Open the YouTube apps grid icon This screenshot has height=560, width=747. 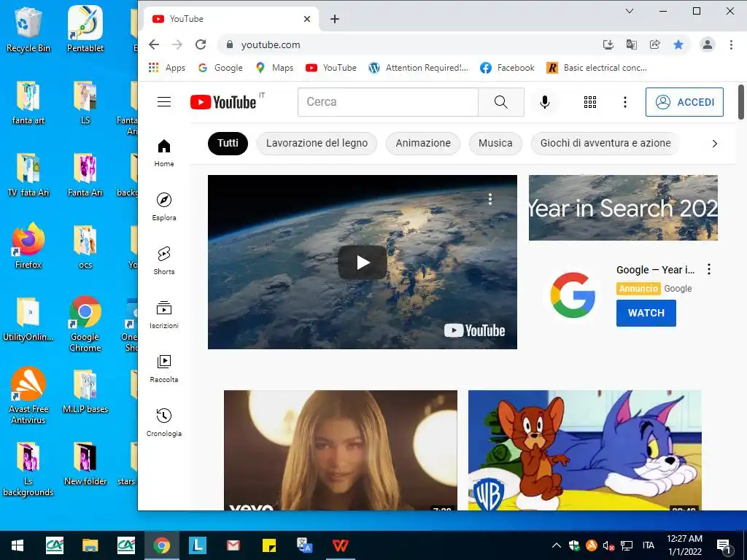pyautogui.click(x=589, y=102)
